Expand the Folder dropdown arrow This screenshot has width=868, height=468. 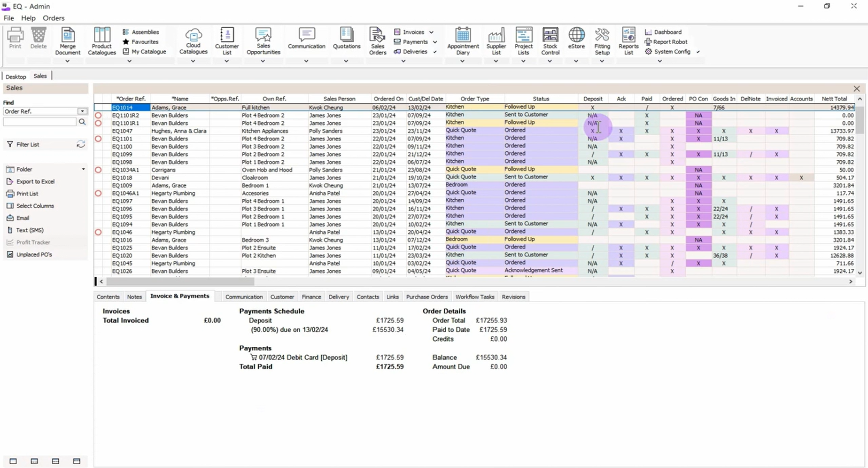click(83, 169)
